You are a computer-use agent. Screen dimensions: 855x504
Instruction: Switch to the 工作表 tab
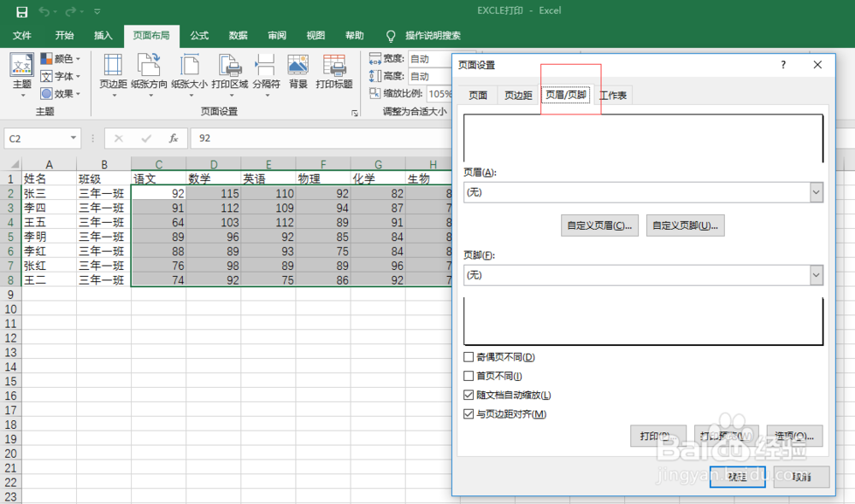[613, 95]
